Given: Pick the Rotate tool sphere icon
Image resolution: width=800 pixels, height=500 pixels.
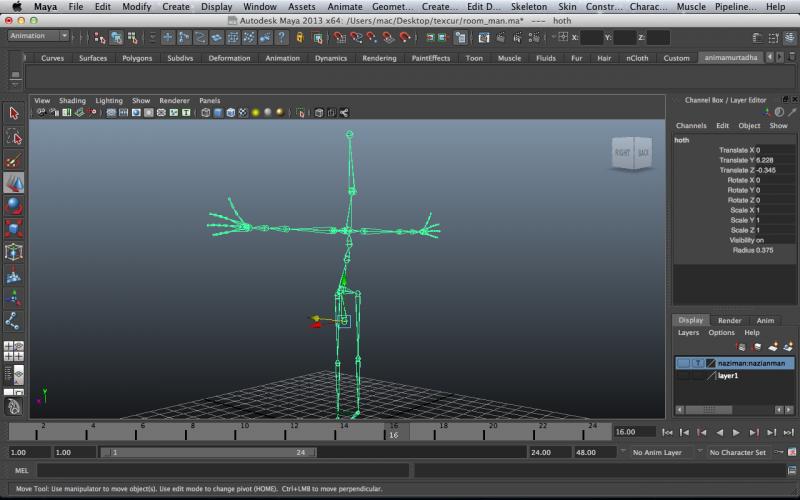Looking at the screenshot, I should tap(14, 206).
